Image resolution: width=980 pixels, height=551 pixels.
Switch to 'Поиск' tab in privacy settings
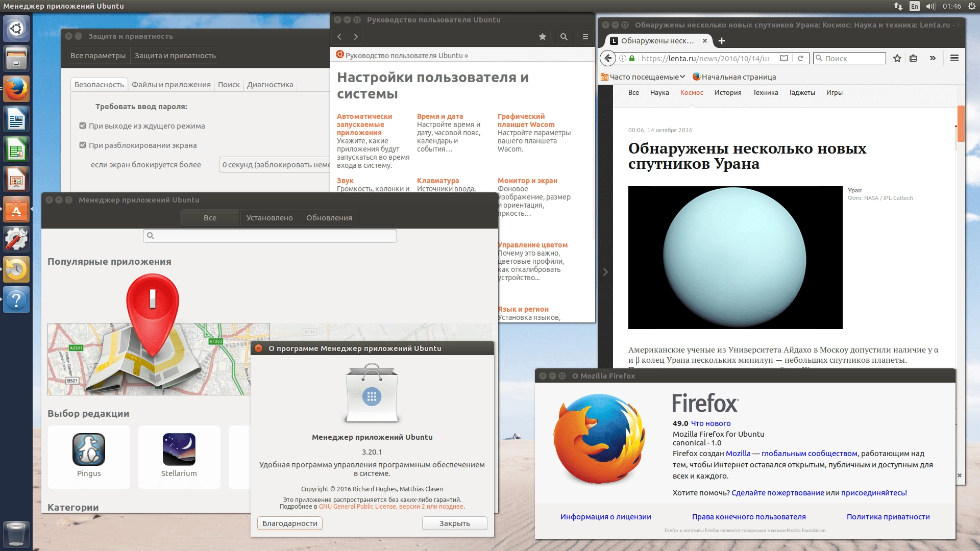coord(229,85)
